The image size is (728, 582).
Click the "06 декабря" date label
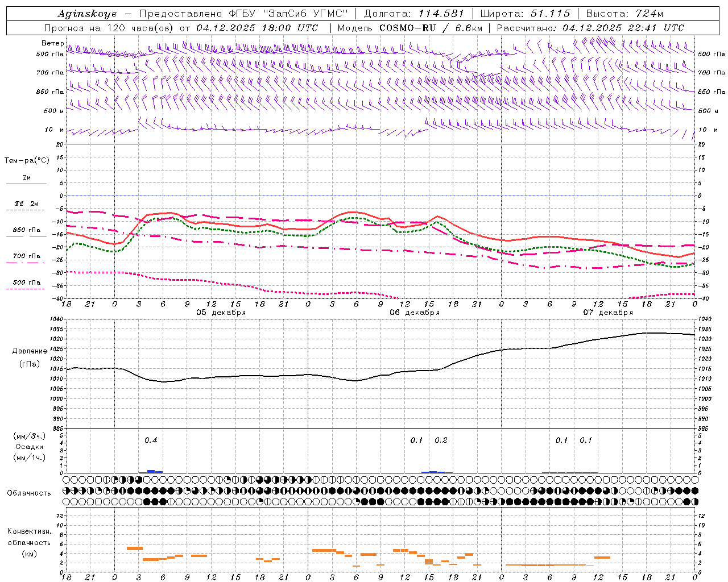click(x=415, y=313)
